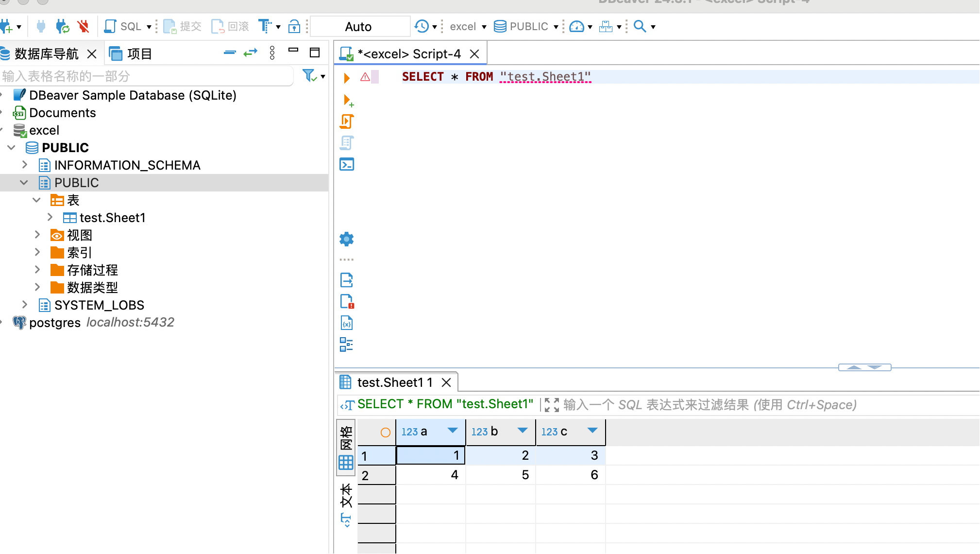Run the SQL statement with the execute arrow
The width and height of the screenshot is (980, 554).
[347, 78]
